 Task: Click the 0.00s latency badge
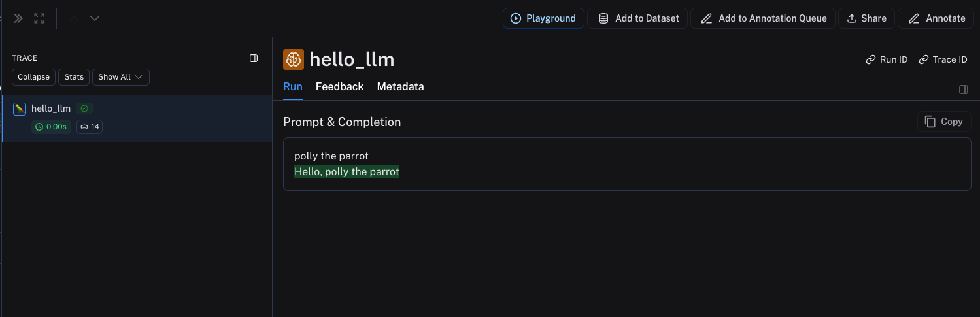(x=51, y=127)
